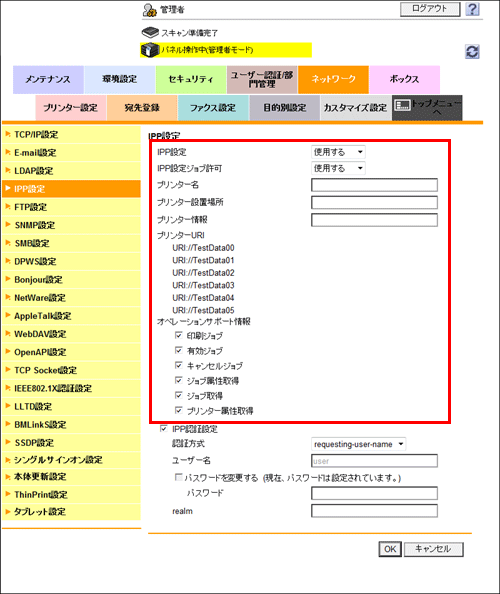The height and width of the screenshot is (594, 500).
Task: Toggle the 有効ジョブ checkbox
Action: pyautogui.click(x=179, y=350)
